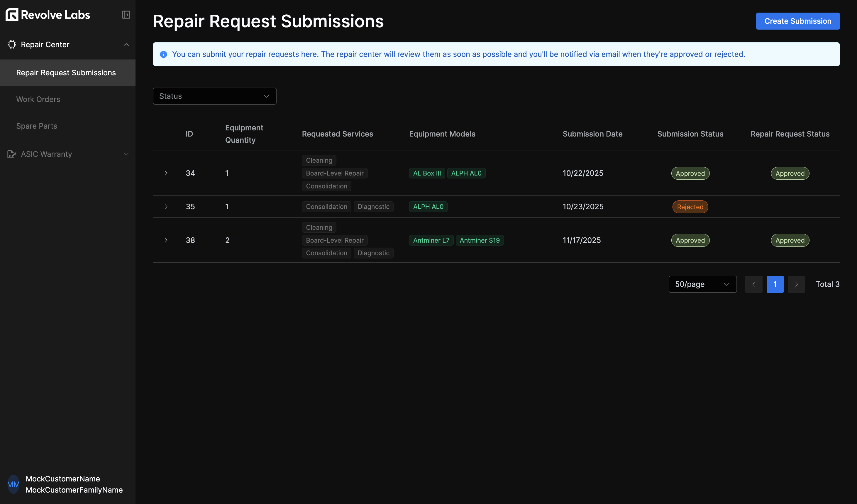Click the ASIC Warranty document icon
This screenshot has width=857, height=504.
click(x=11, y=154)
